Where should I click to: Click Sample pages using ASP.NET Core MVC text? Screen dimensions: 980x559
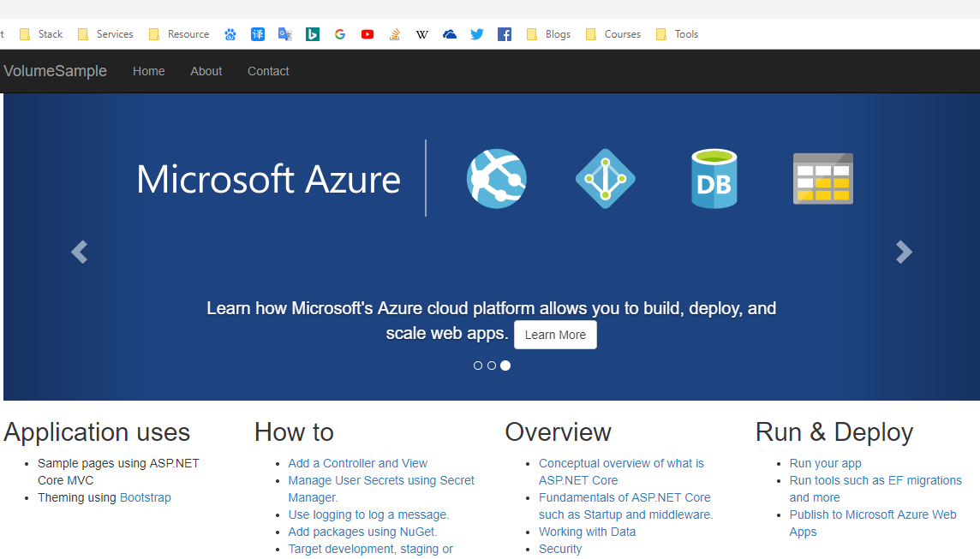click(118, 473)
